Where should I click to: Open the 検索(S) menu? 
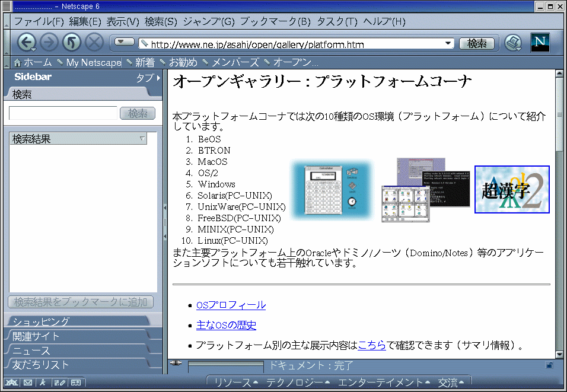click(x=161, y=21)
